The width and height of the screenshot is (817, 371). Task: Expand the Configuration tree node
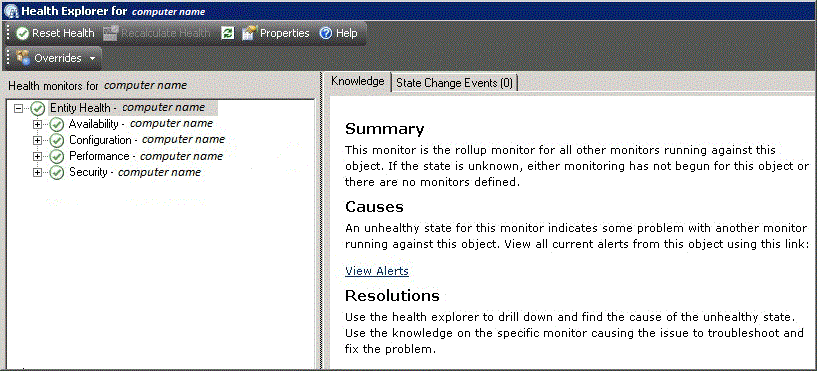tap(37, 140)
